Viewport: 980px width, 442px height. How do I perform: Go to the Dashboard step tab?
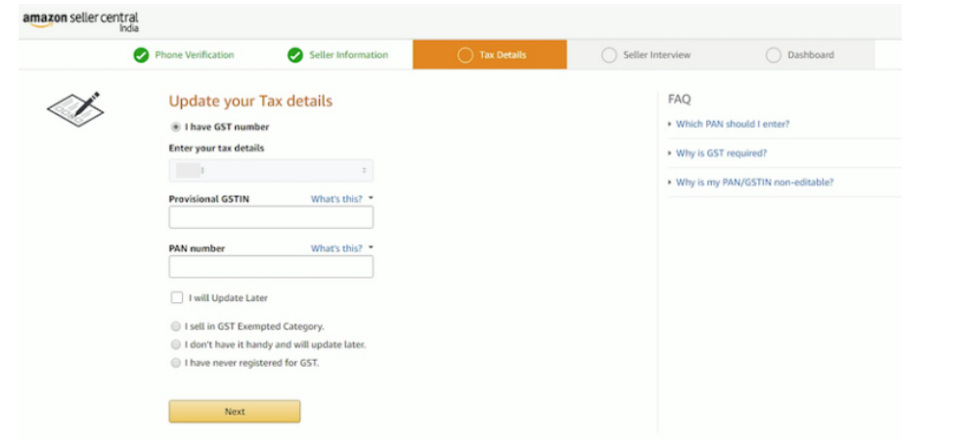(810, 55)
